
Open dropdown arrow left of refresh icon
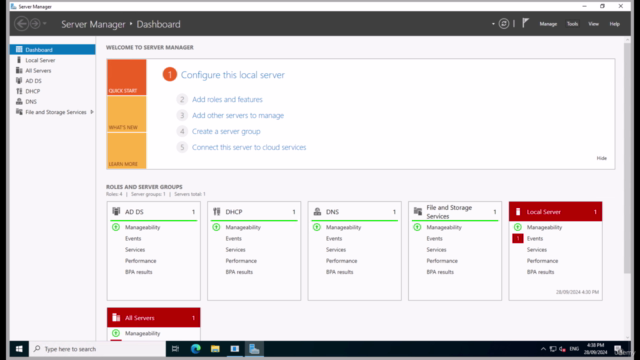click(493, 24)
